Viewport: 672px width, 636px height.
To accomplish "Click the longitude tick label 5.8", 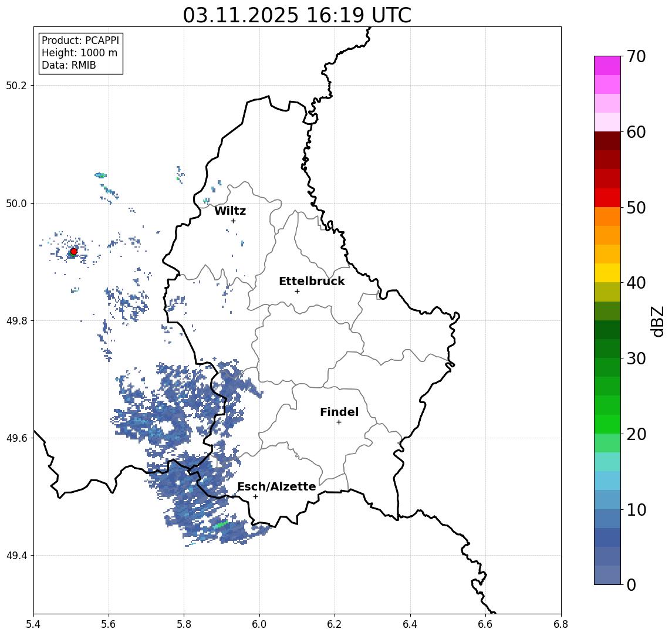I will [x=184, y=624].
